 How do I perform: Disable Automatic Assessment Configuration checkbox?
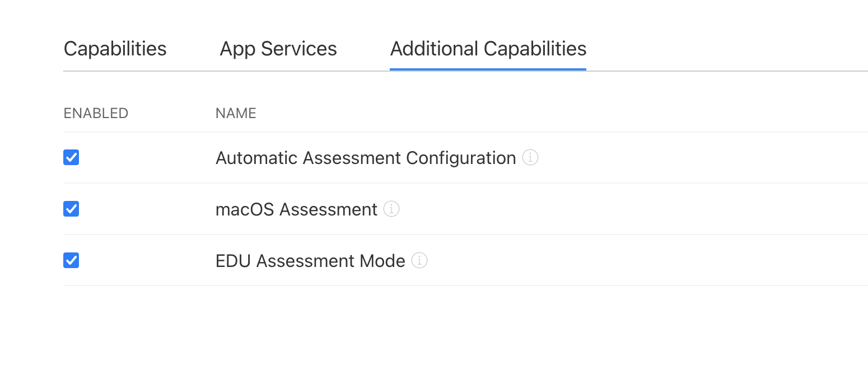tap(71, 158)
